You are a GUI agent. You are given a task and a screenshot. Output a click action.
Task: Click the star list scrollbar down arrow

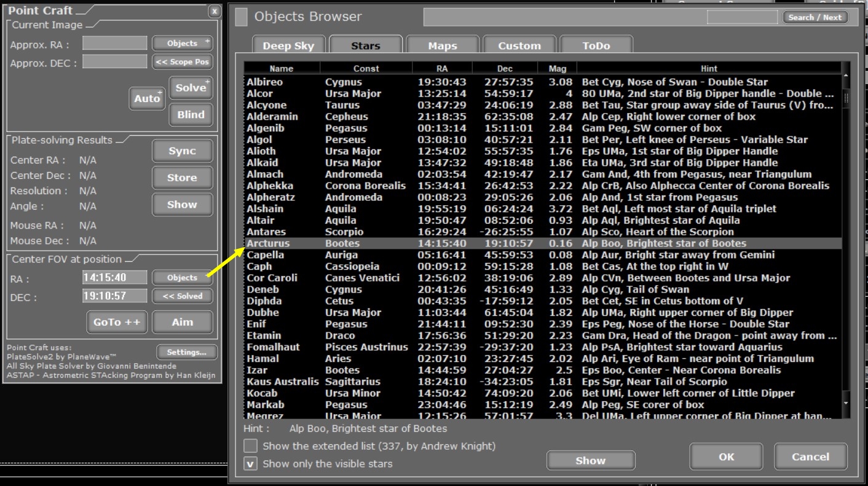pyautogui.click(x=846, y=403)
